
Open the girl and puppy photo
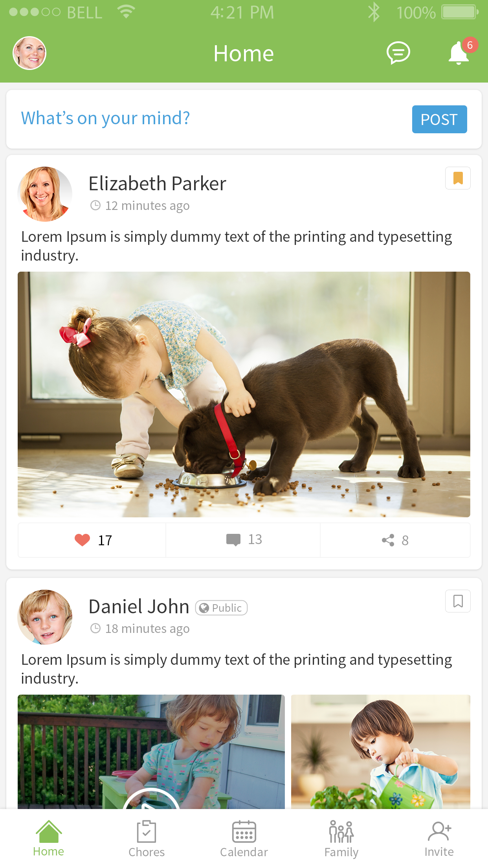tap(244, 394)
